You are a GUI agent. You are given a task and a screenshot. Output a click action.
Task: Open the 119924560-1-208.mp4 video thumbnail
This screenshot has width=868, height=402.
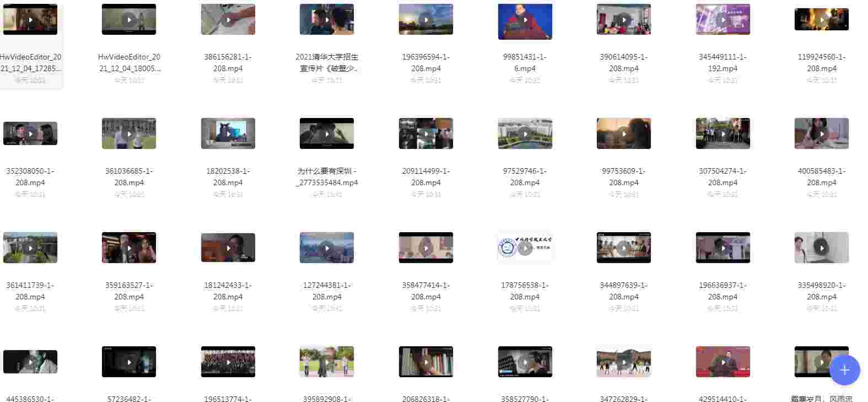tap(821, 20)
